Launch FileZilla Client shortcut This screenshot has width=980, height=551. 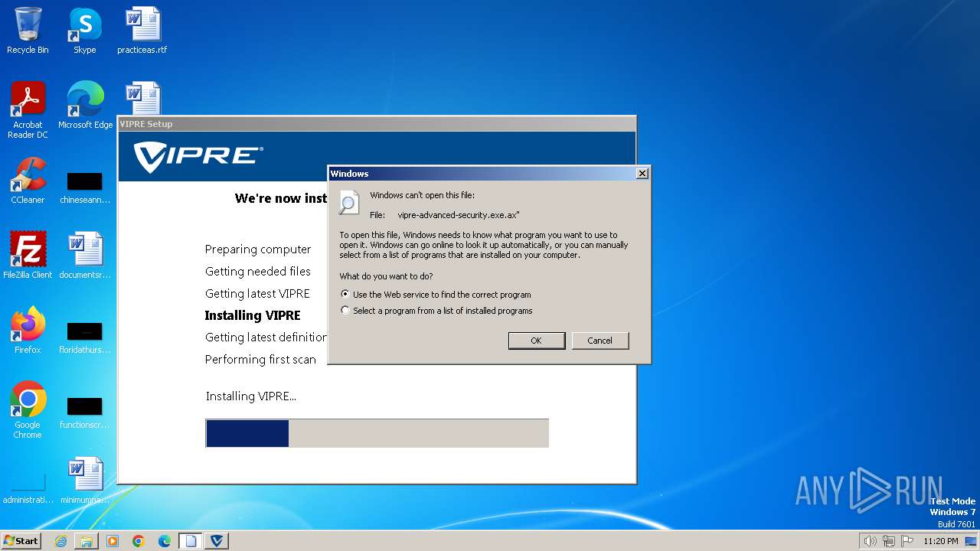28,256
